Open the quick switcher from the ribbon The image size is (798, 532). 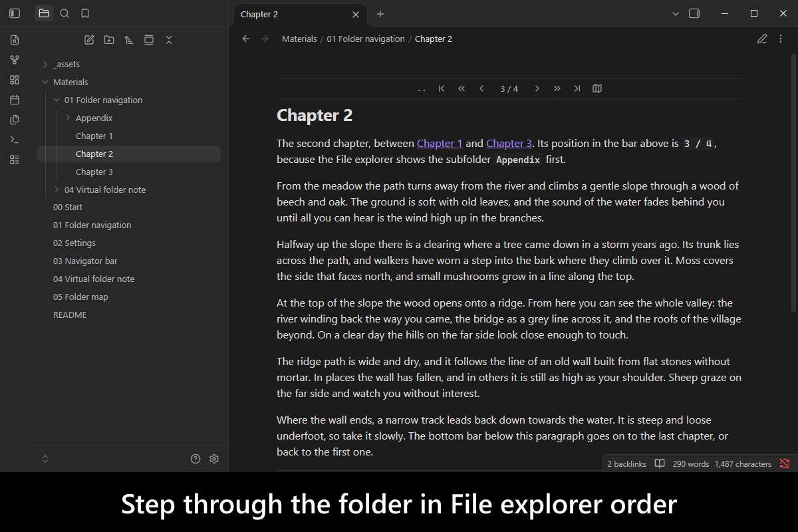(15, 40)
